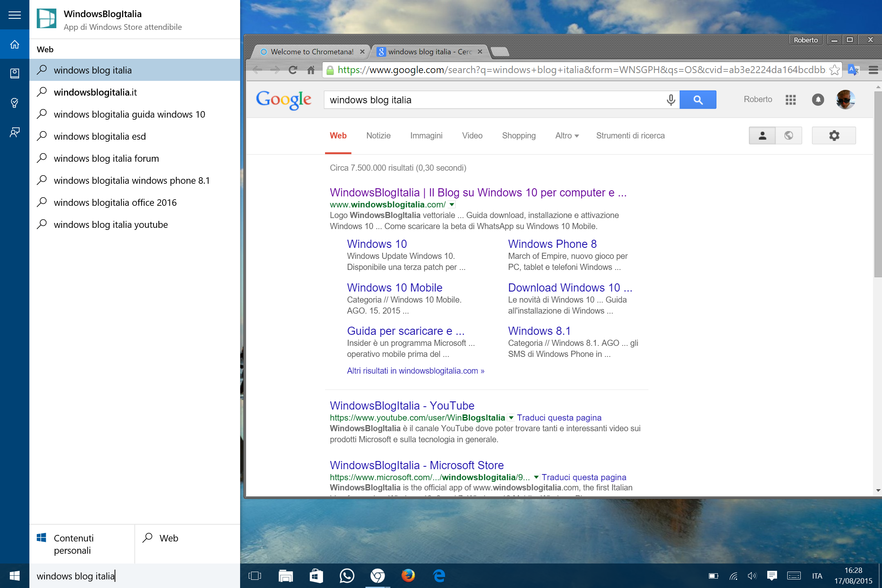The height and width of the screenshot is (588, 882).
Task: Open the Google account profile picture
Action: (x=845, y=100)
